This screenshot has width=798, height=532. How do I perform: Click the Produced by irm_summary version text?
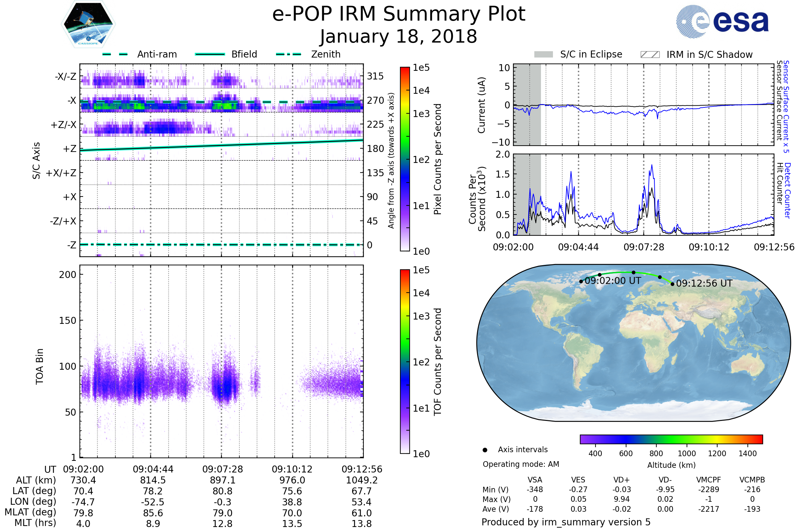(566, 522)
